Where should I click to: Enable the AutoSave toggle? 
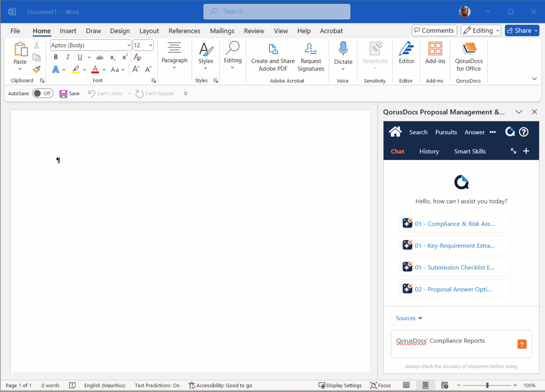click(x=43, y=93)
